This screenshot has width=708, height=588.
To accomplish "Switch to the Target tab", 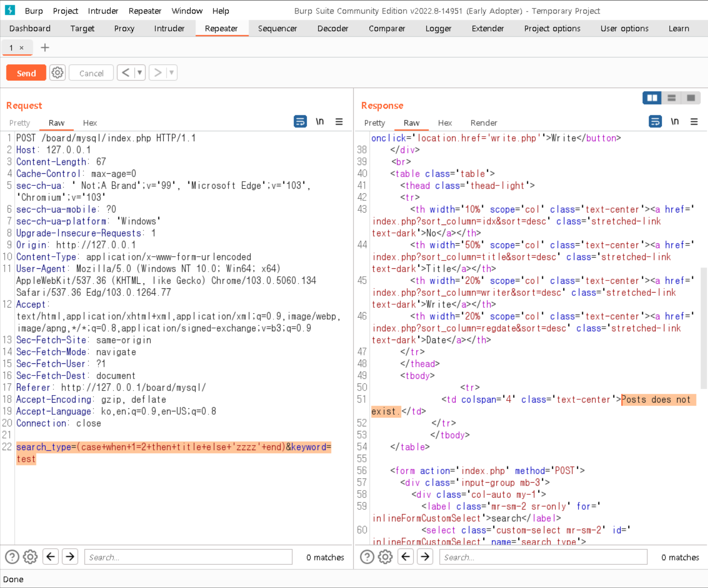I will 82,28.
